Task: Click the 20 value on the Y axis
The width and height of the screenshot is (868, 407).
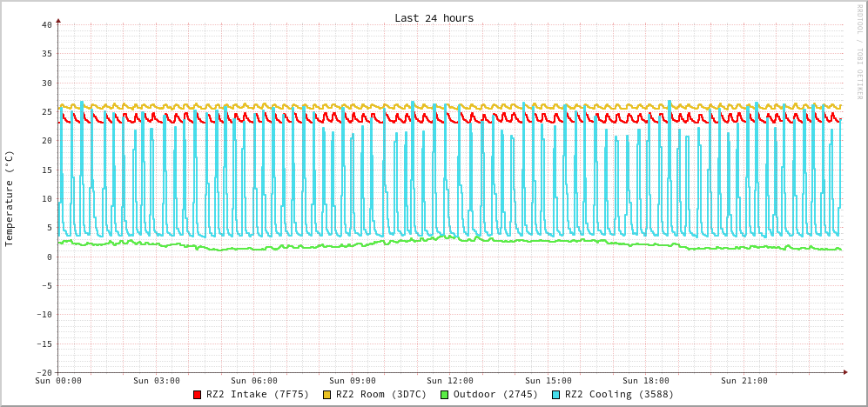Action: pos(46,141)
